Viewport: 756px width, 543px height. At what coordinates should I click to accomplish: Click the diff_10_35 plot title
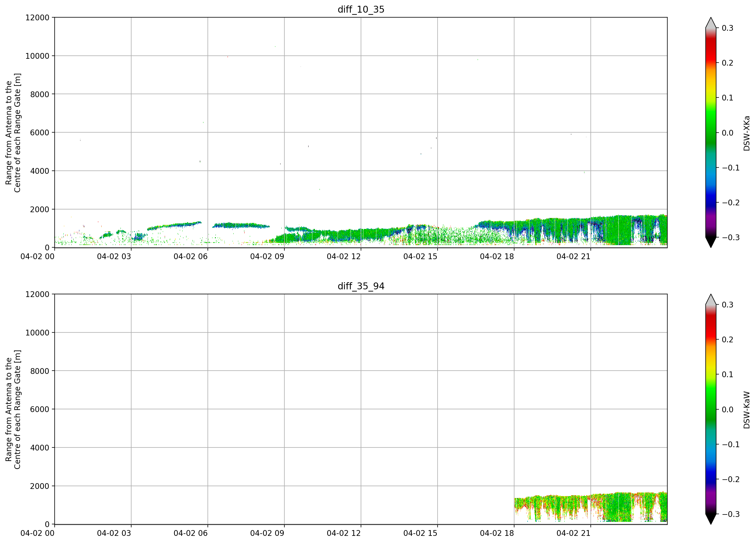click(361, 9)
